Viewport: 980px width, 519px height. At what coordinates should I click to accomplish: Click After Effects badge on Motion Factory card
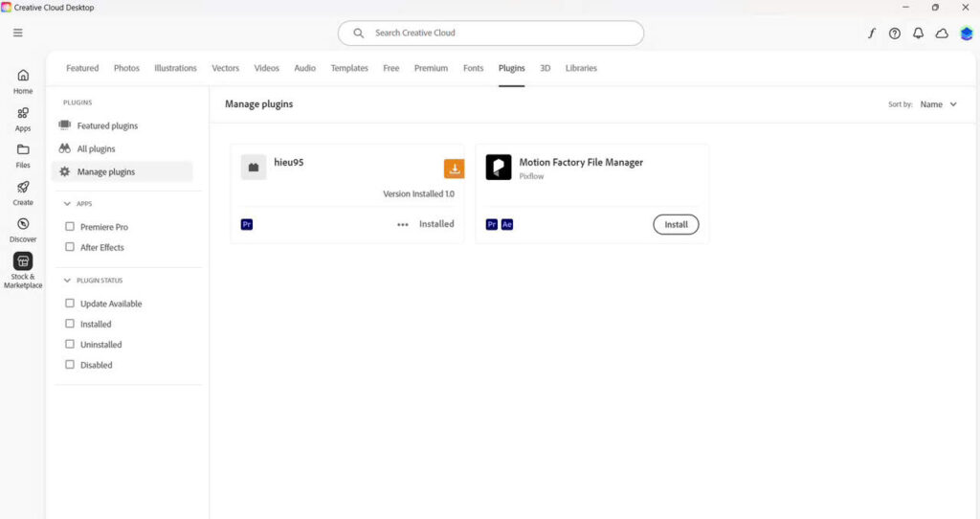pyautogui.click(x=507, y=224)
